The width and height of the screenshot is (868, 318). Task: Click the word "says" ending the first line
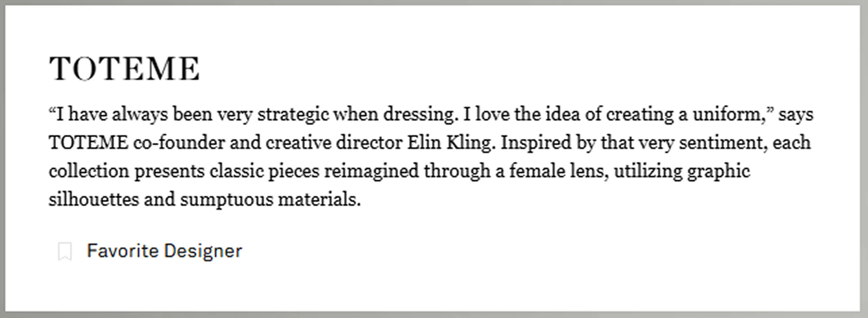[x=796, y=114]
